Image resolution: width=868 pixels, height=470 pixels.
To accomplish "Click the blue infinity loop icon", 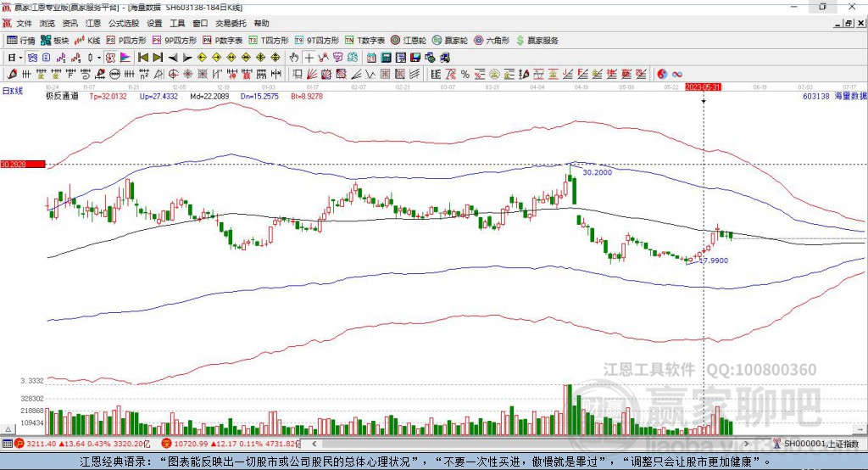I will 677,75.
